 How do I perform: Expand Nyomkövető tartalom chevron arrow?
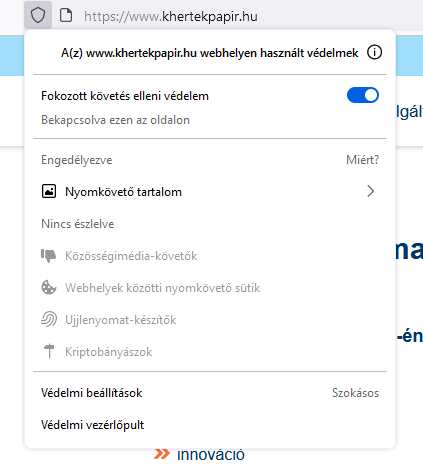pyautogui.click(x=371, y=191)
